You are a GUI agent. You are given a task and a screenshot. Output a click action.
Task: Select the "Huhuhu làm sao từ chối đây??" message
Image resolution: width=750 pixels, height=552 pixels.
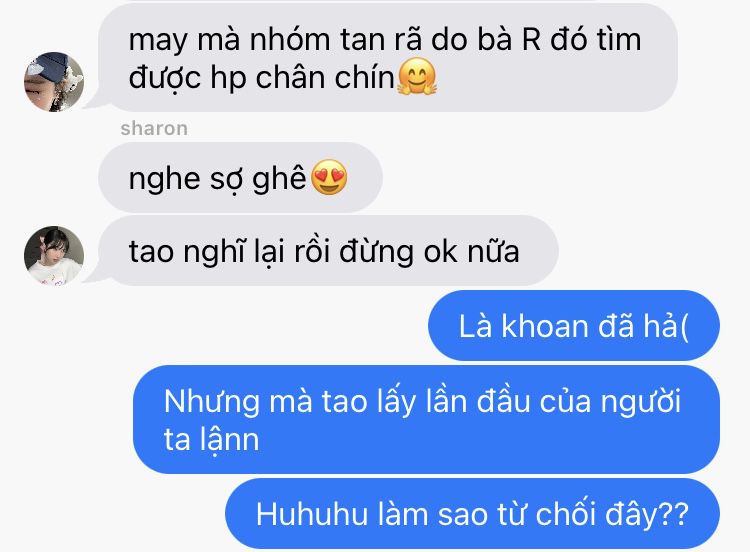coord(472,514)
